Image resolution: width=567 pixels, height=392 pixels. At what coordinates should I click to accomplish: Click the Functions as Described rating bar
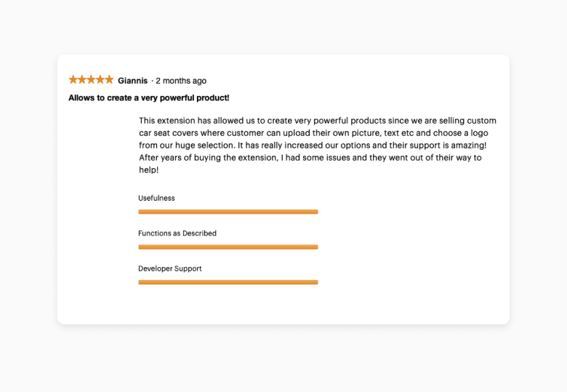click(228, 247)
